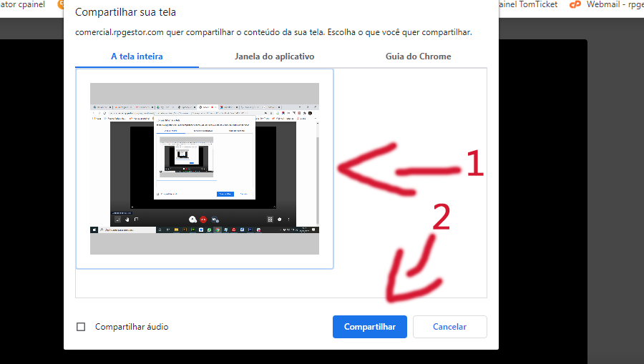644x364 pixels.
Task: Click the 'Compartilhar áudio' label text
Action: [132, 327]
